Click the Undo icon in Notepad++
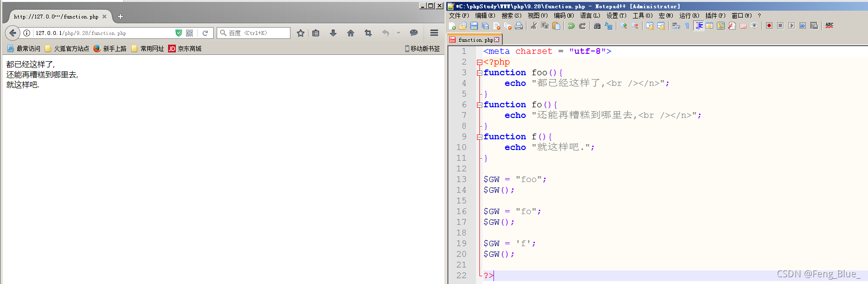Image resolution: width=868 pixels, height=284 pixels. coord(571,26)
